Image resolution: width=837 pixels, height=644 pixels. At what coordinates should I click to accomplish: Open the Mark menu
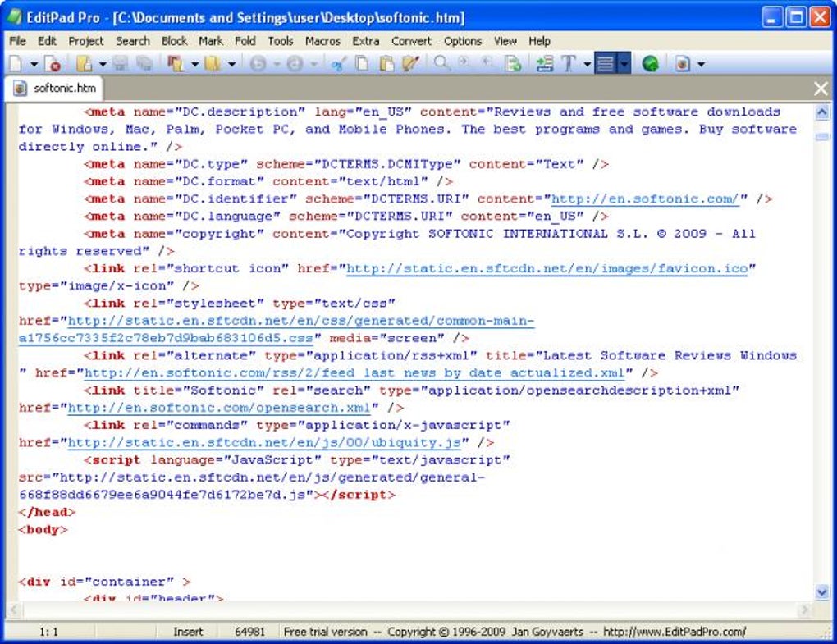(211, 41)
